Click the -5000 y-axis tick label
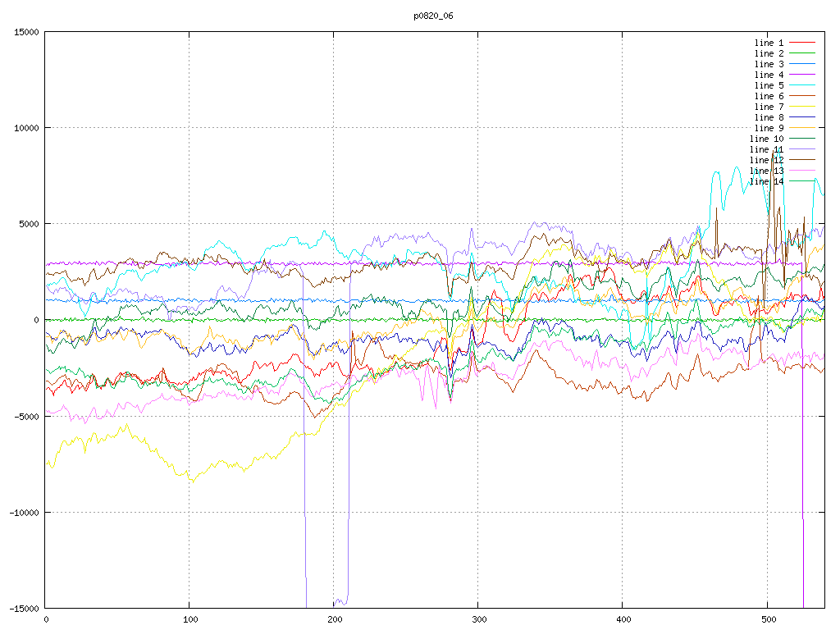This screenshot has height=630, width=840. [25, 416]
